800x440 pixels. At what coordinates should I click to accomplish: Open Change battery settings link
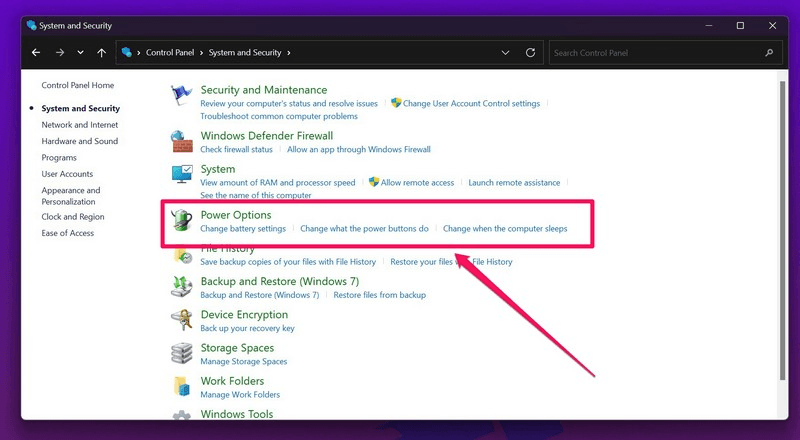pos(243,229)
